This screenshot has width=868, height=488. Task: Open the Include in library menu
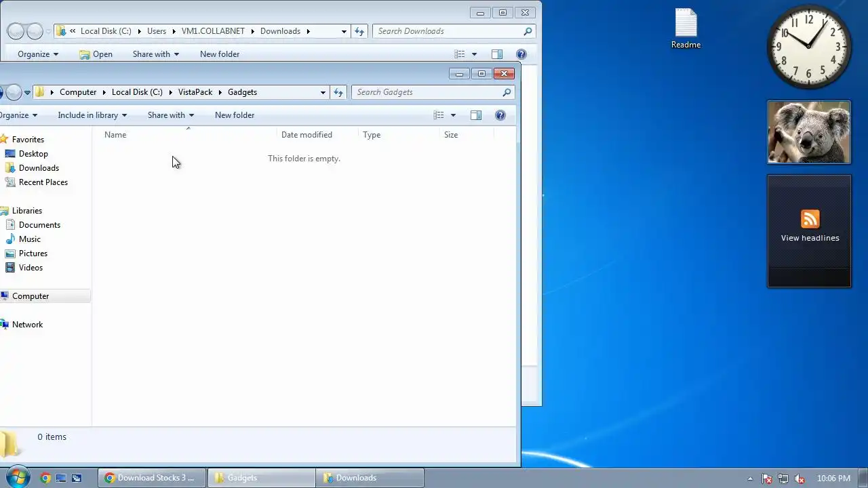92,115
